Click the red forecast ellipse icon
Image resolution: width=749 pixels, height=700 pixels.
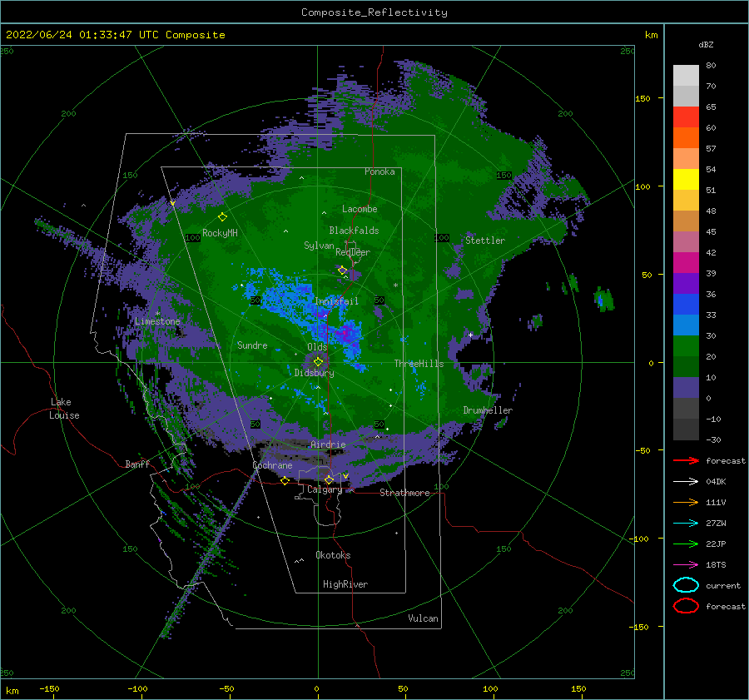click(x=686, y=606)
